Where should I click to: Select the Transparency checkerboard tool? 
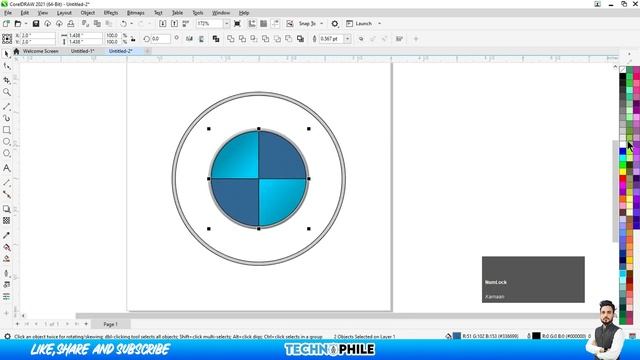[x=7, y=221]
